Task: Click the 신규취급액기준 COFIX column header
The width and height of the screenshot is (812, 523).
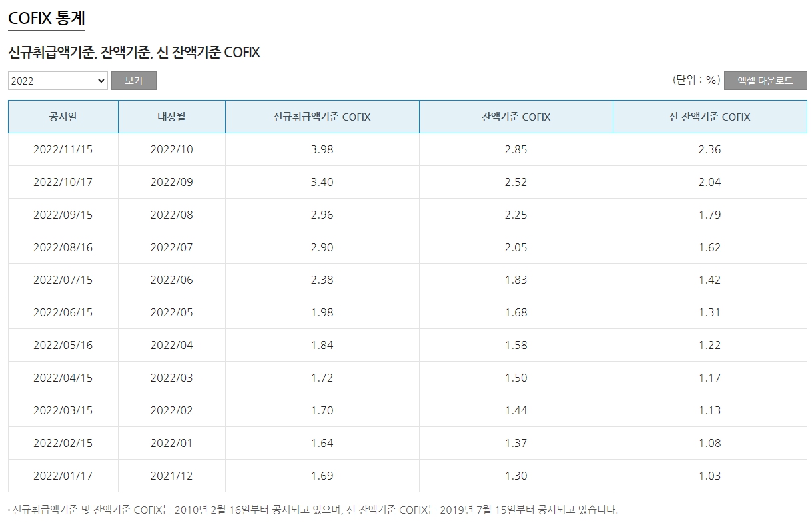Action: (x=321, y=116)
